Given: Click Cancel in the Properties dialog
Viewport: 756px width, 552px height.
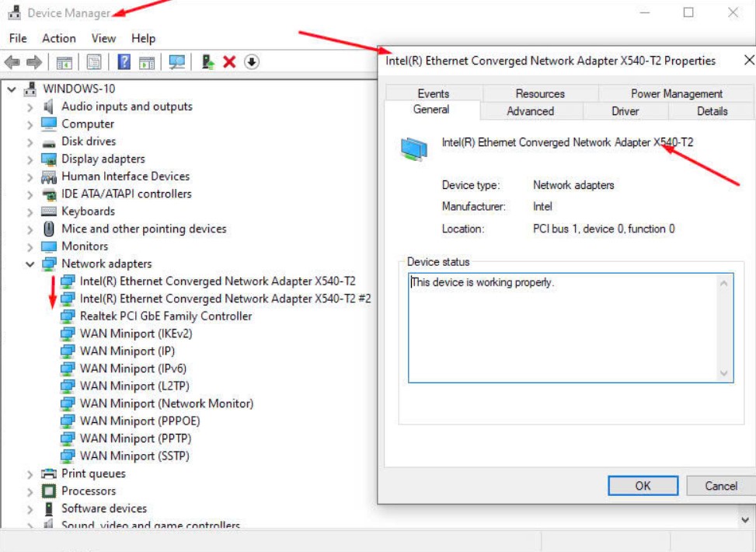Looking at the screenshot, I should (x=721, y=485).
